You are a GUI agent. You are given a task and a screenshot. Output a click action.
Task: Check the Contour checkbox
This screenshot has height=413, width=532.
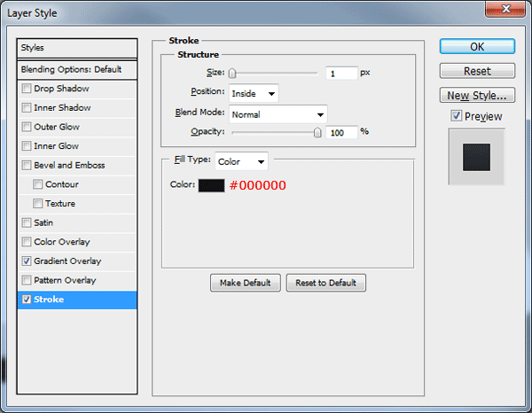(x=37, y=184)
